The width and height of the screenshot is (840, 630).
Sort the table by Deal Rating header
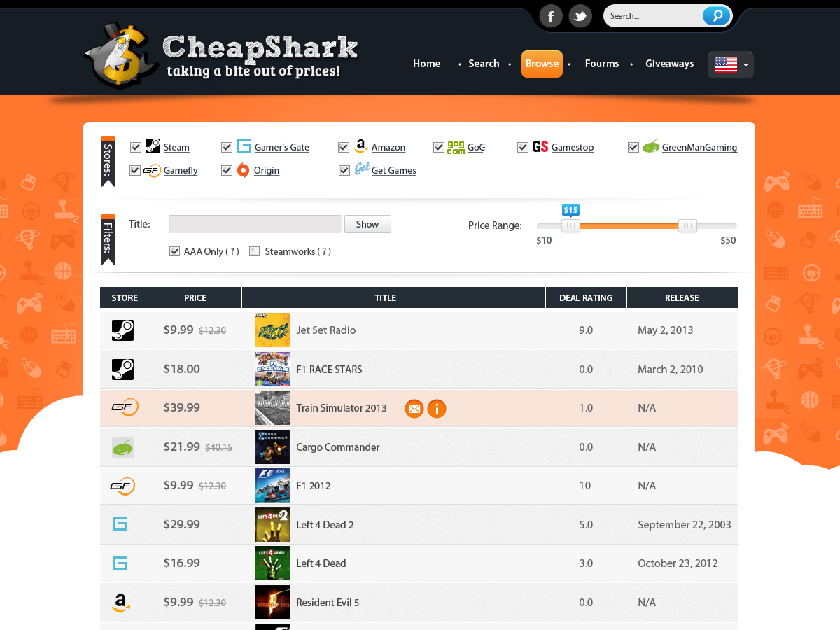586,297
